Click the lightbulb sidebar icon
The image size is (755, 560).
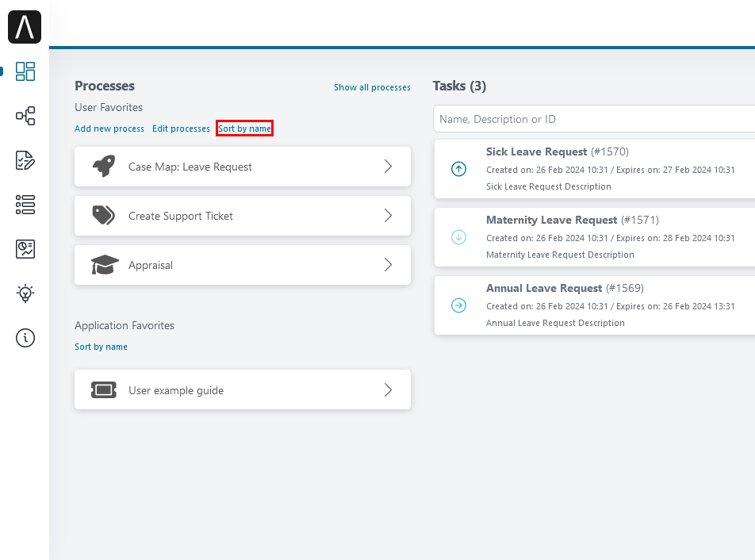pyautogui.click(x=25, y=293)
